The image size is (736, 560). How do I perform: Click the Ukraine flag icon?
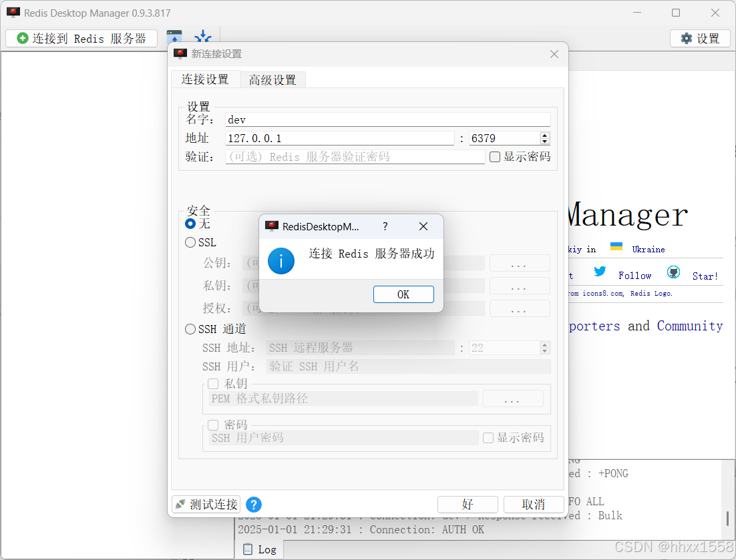[616, 246]
